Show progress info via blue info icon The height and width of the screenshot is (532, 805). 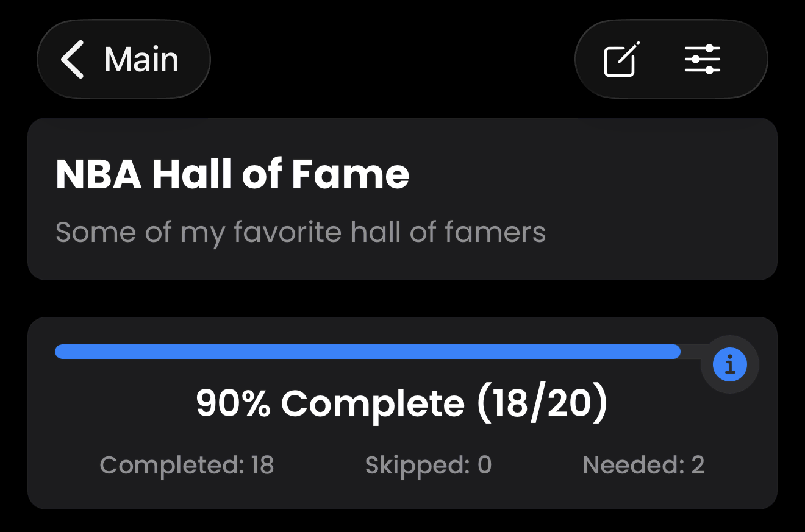[x=729, y=365]
